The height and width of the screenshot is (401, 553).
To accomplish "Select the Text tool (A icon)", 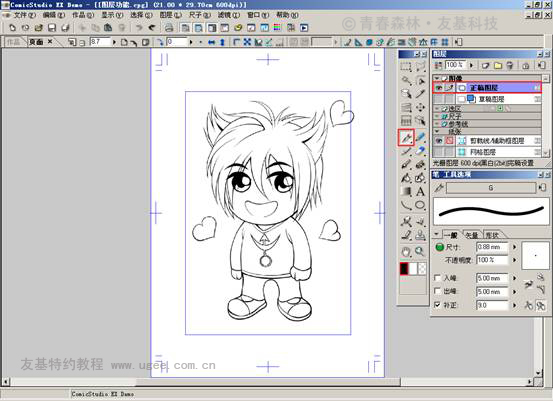I will [420, 192].
